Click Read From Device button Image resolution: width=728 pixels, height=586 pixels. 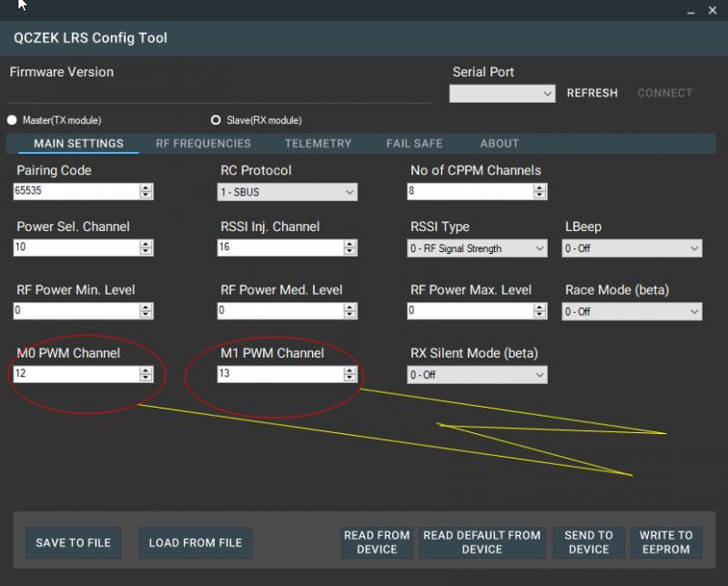coord(377,542)
